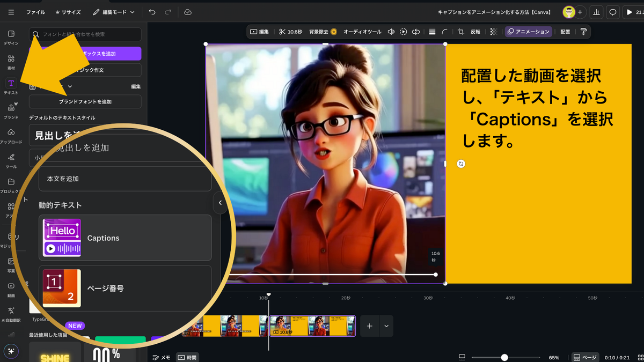The width and height of the screenshot is (644, 362).
Task: Open オーディオツール in the toolbar
Action: 362,32
